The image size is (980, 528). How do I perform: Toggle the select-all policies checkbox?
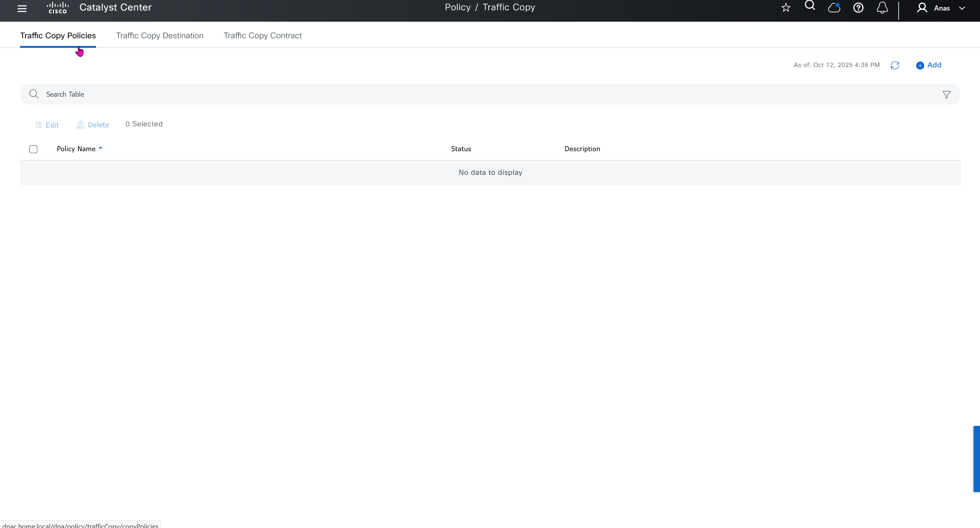point(33,149)
